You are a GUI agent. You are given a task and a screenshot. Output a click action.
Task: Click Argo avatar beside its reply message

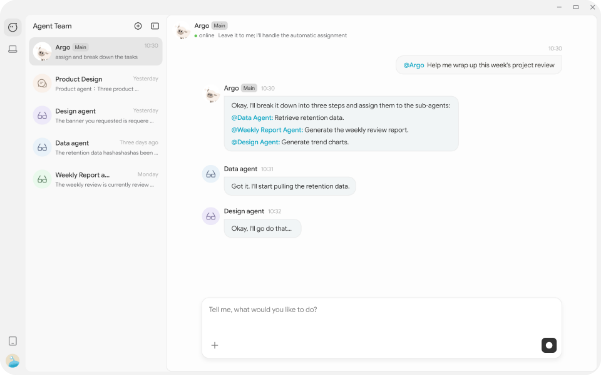(x=211, y=94)
